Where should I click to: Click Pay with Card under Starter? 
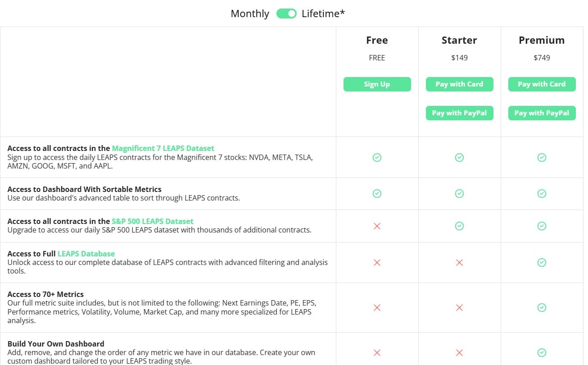459,84
